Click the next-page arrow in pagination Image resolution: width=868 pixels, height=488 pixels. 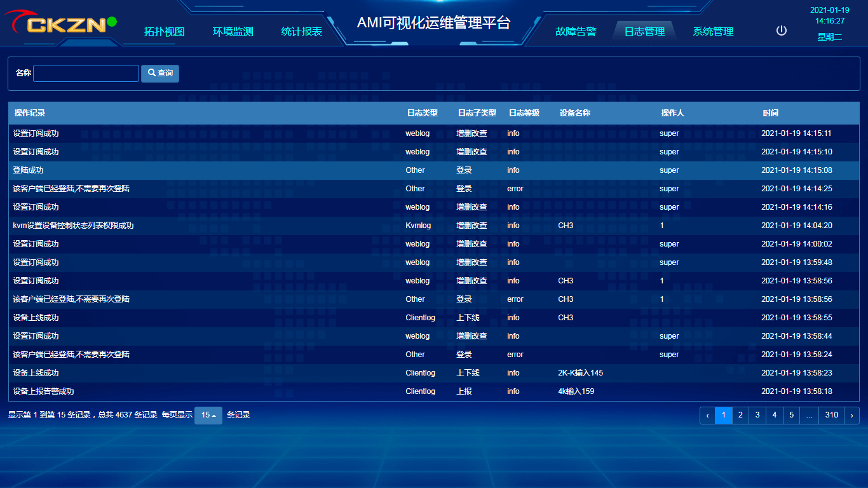tap(851, 415)
